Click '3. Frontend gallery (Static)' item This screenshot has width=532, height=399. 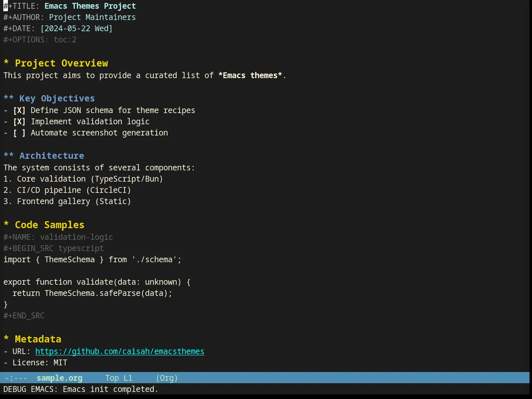67,202
